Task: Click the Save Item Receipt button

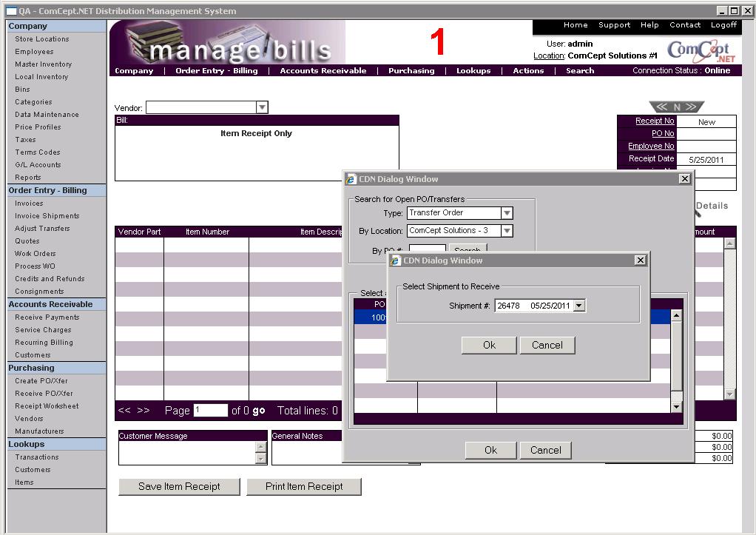Action: 179,486
